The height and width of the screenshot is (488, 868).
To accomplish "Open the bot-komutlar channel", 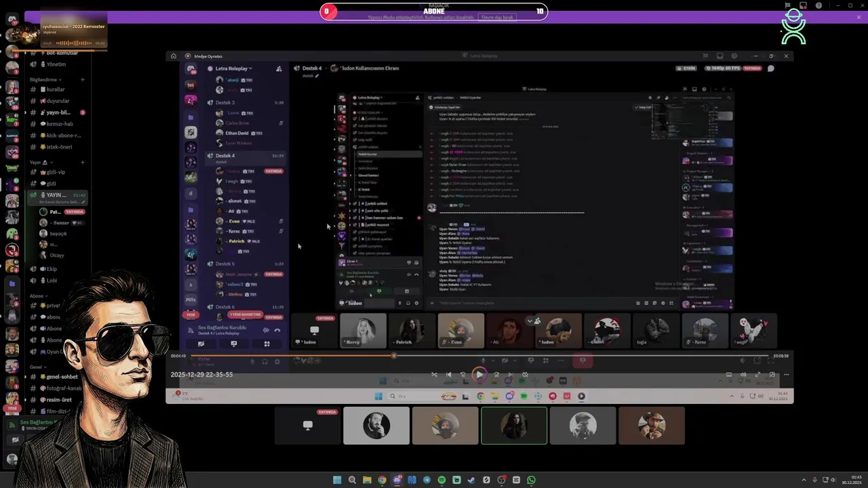I will (58, 53).
